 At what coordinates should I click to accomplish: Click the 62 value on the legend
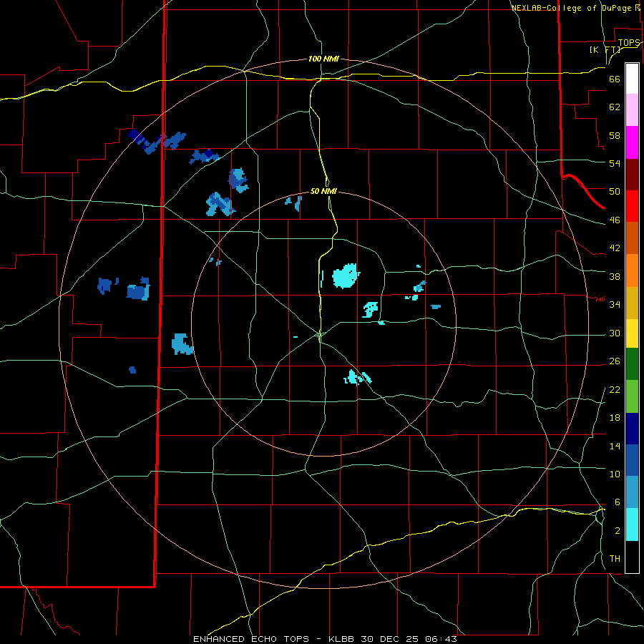coord(615,107)
